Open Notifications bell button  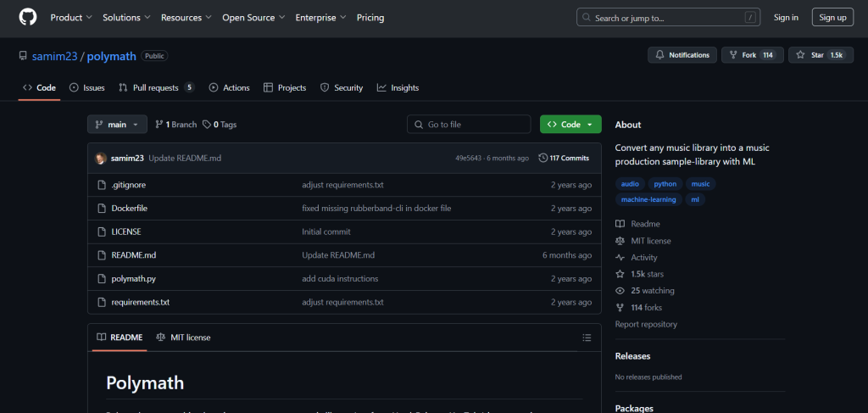point(682,55)
